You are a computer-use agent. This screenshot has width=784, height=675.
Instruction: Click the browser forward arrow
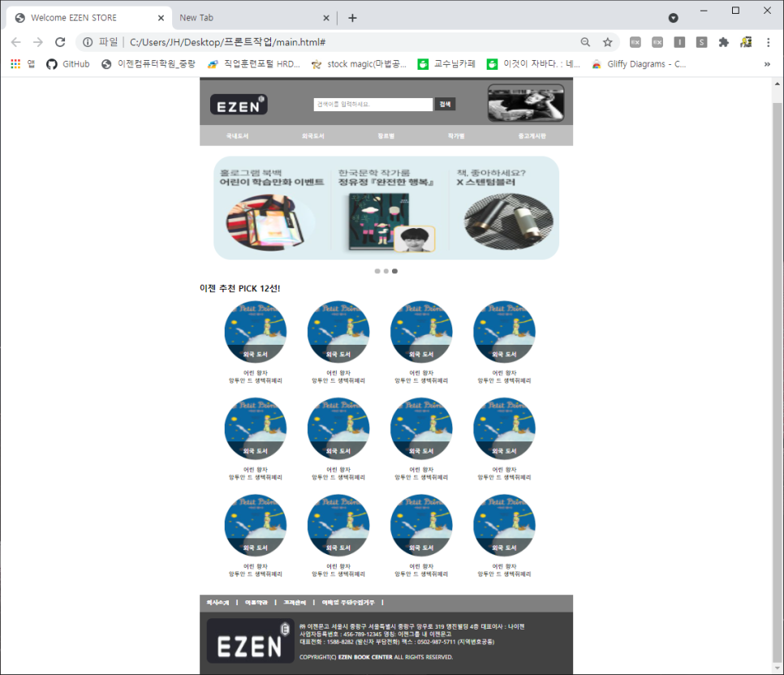coord(38,42)
